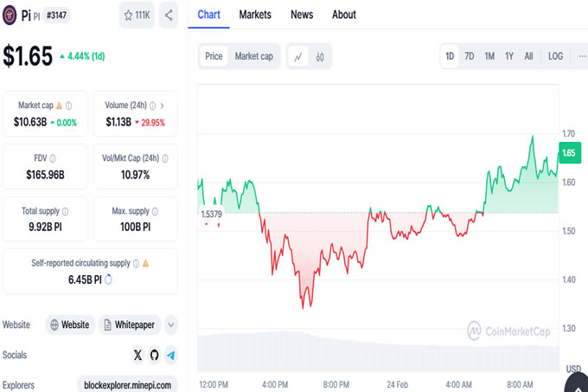The image size is (588, 392).
Task: Toggle chart to Market cap view
Action: click(254, 56)
